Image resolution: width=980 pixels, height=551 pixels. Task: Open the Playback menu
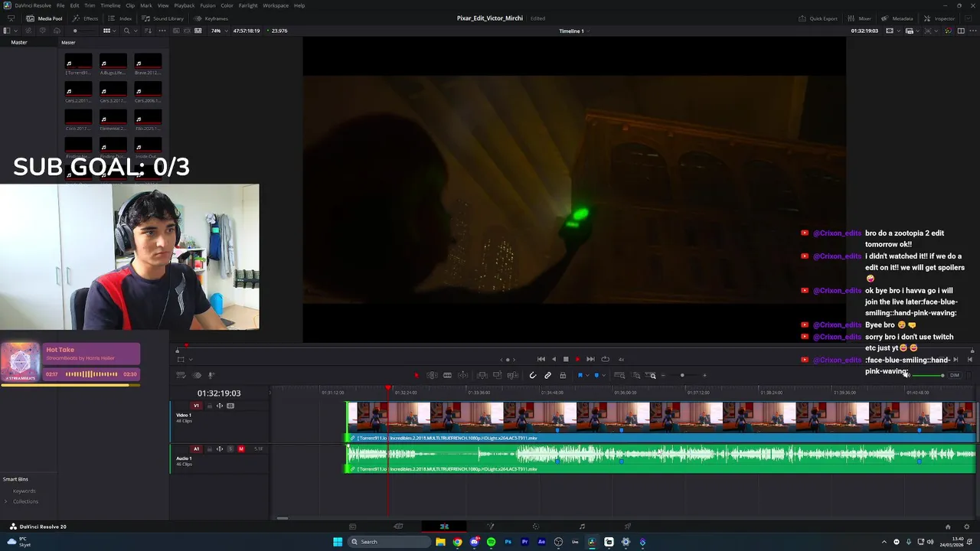pos(185,5)
